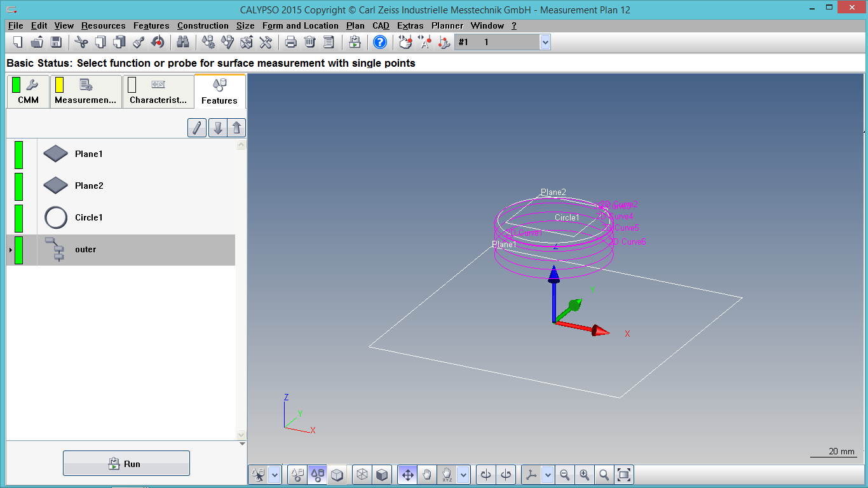Activate the four-arrow move tool
This screenshot has height=488, width=868.
point(407,475)
